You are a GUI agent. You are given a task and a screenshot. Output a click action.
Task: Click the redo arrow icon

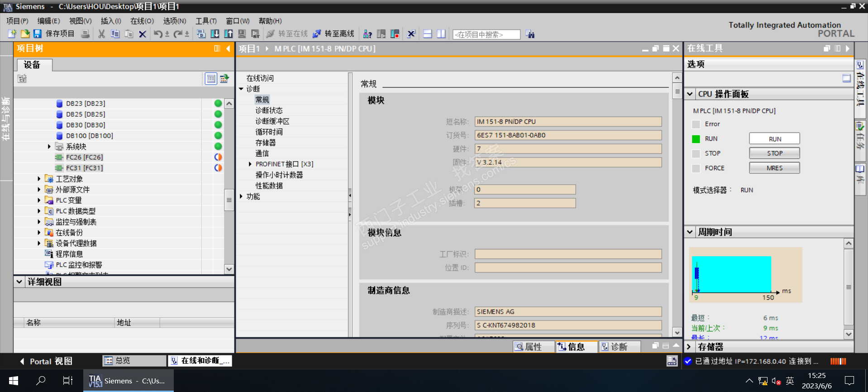(178, 34)
